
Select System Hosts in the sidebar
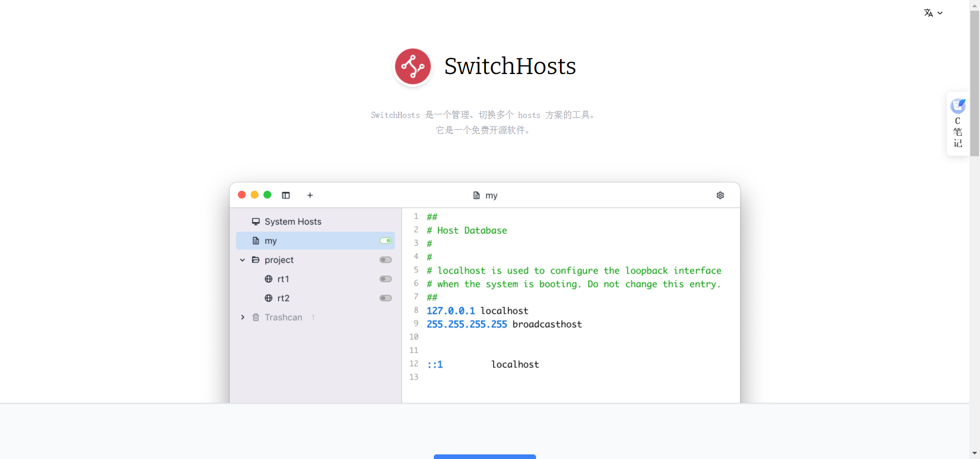[315, 222]
